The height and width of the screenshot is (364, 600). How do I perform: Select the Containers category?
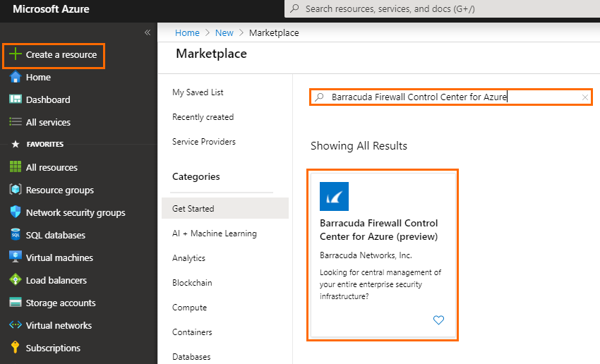coord(192,332)
